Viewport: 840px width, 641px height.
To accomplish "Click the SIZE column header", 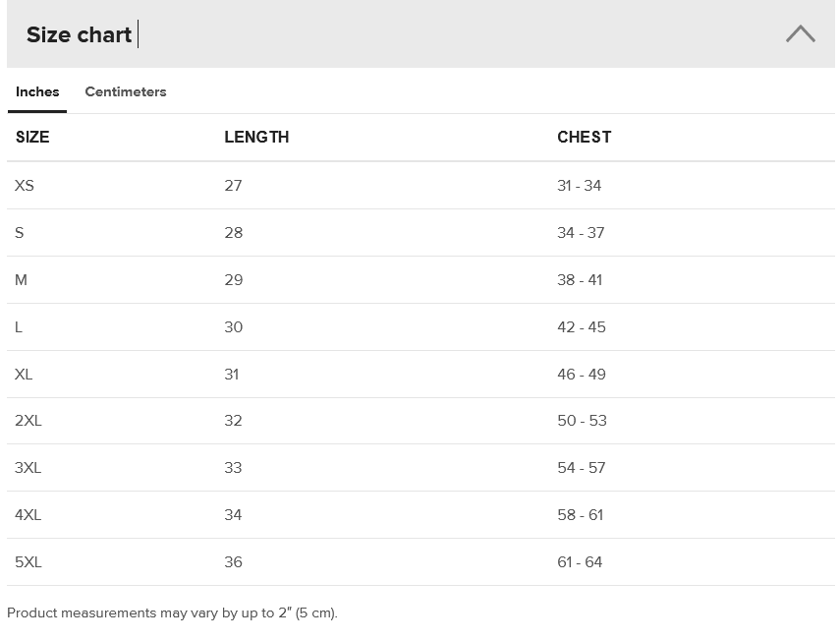I will (32, 137).
